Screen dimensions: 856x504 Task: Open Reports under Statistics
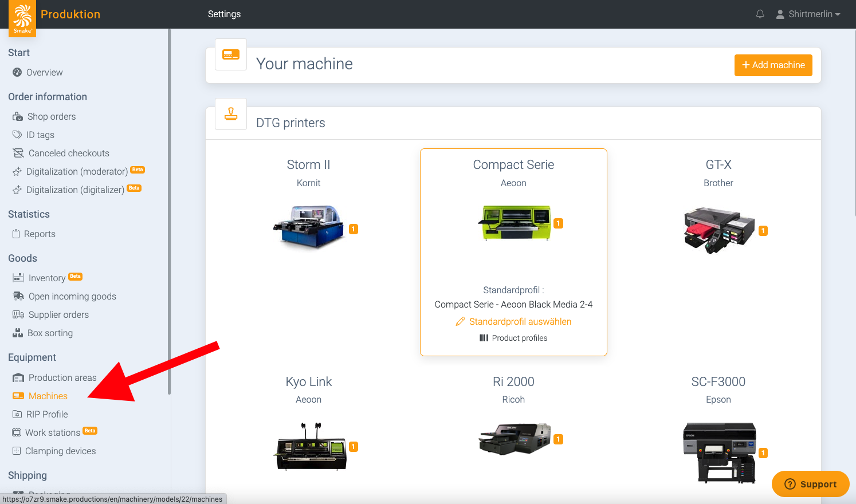point(40,234)
